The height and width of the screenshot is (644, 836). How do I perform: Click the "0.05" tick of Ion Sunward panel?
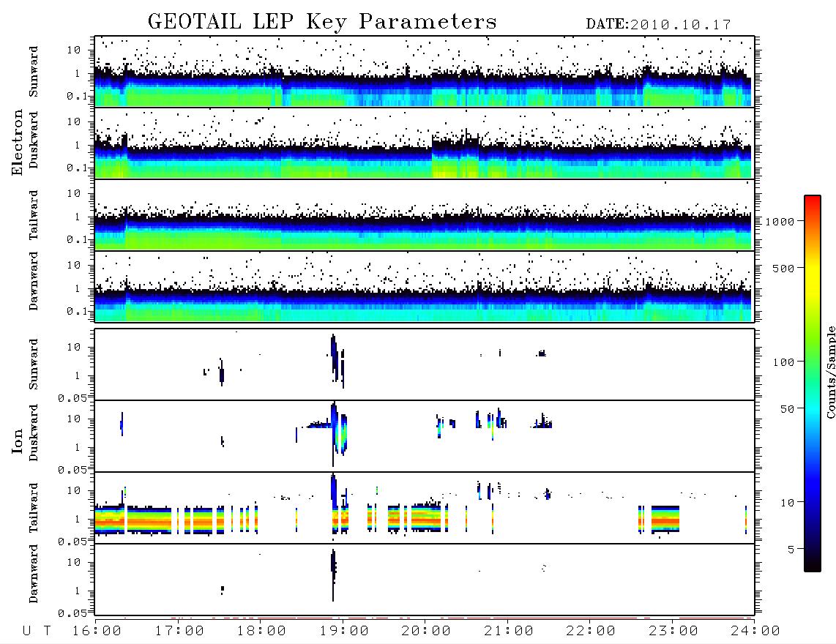click(x=72, y=398)
